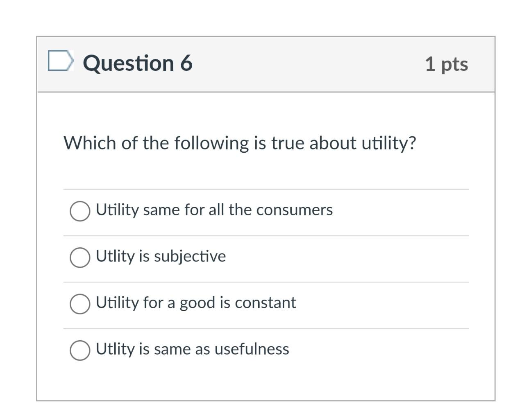Choose radio 'Utility same for all the consumers'
This screenshot has height=420, width=531.
(80, 211)
